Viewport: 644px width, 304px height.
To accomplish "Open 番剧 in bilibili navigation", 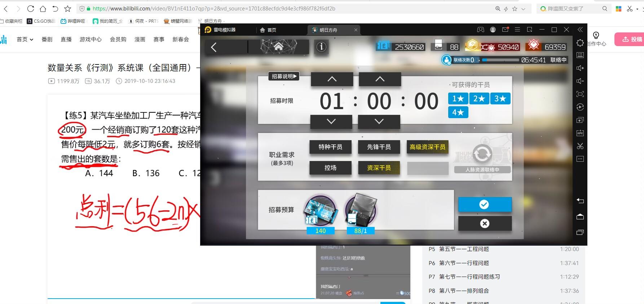I will click(47, 39).
